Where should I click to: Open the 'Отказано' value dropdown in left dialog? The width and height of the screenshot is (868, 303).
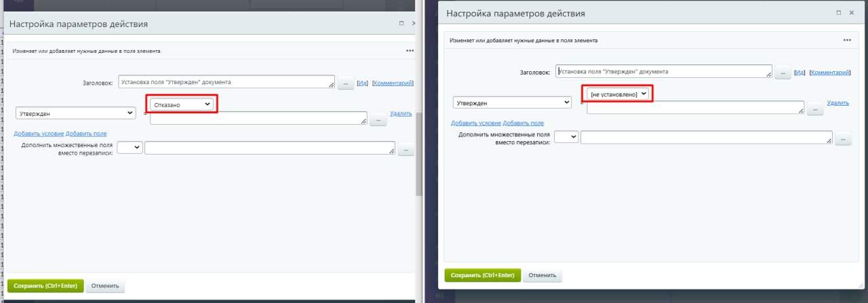point(182,104)
